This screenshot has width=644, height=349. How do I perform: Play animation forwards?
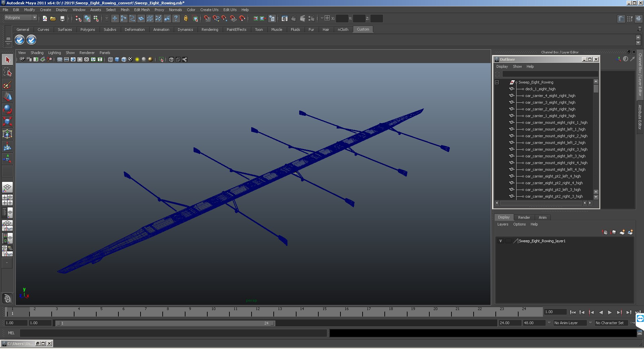pyautogui.click(x=610, y=312)
